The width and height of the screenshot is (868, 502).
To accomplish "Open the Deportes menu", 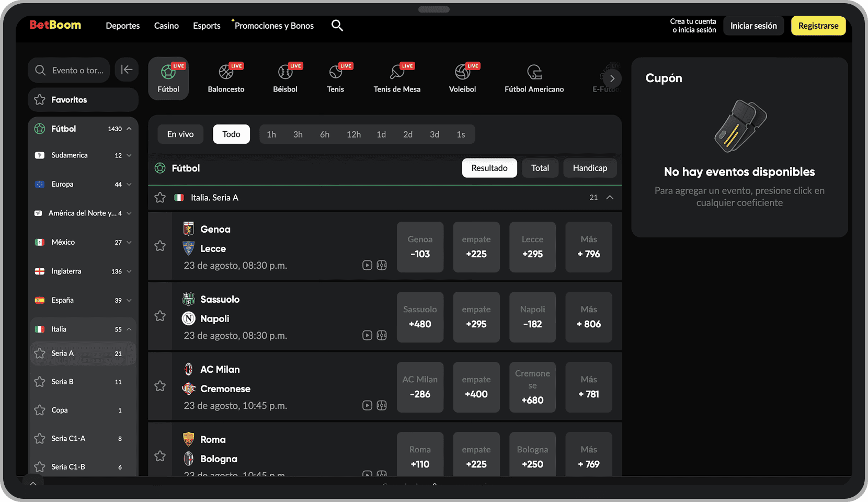I will [123, 26].
